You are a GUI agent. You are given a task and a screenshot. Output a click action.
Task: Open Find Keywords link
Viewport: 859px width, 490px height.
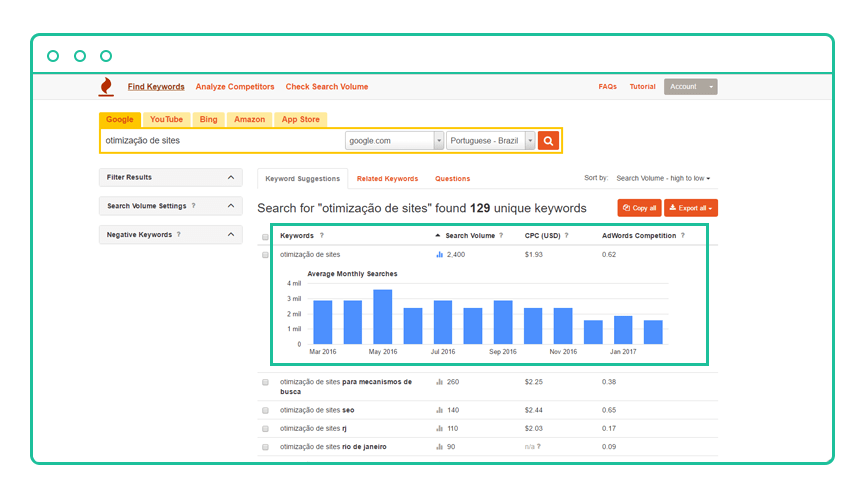coord(156,87)
